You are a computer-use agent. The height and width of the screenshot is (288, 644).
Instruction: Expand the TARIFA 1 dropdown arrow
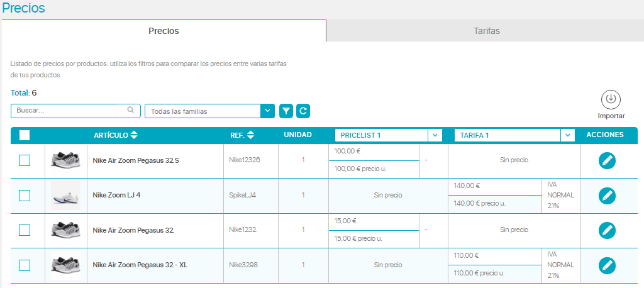coord(568,135)
